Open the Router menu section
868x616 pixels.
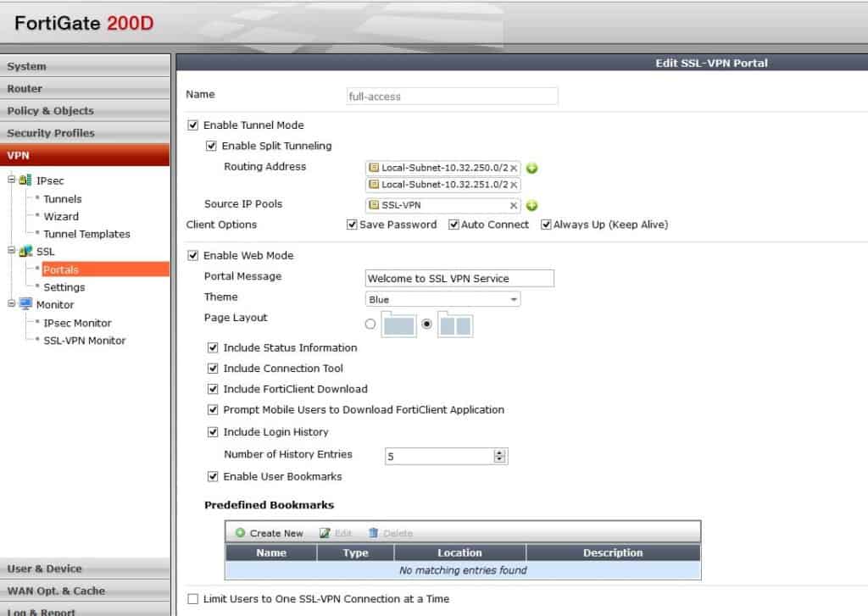(86, 89)
